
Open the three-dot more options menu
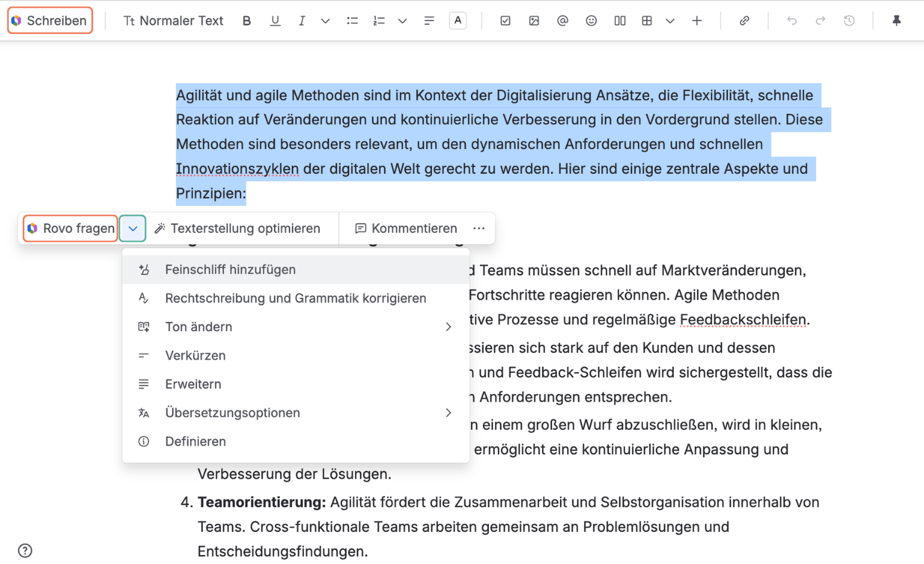point(479,229)
